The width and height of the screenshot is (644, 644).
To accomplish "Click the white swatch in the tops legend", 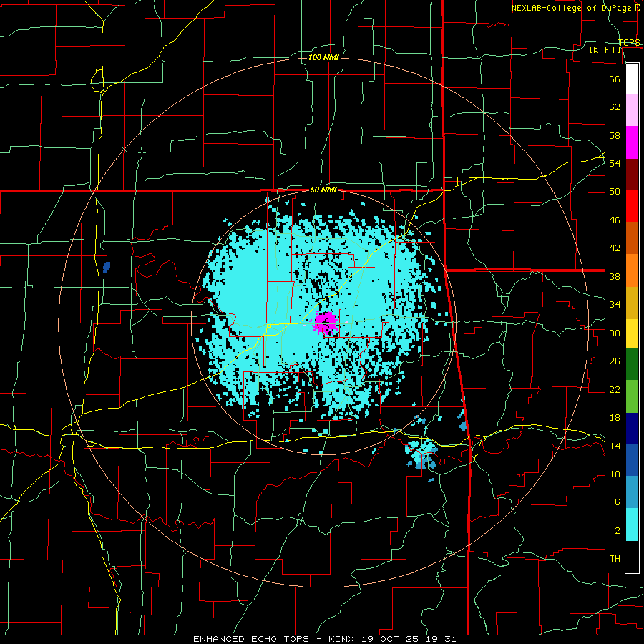I will point(632,79).
